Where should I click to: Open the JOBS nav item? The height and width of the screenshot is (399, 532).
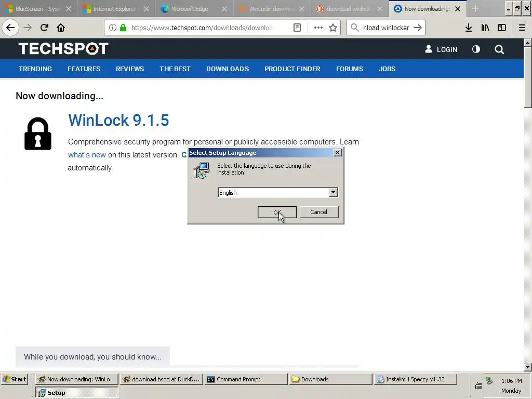pos(387,69)
